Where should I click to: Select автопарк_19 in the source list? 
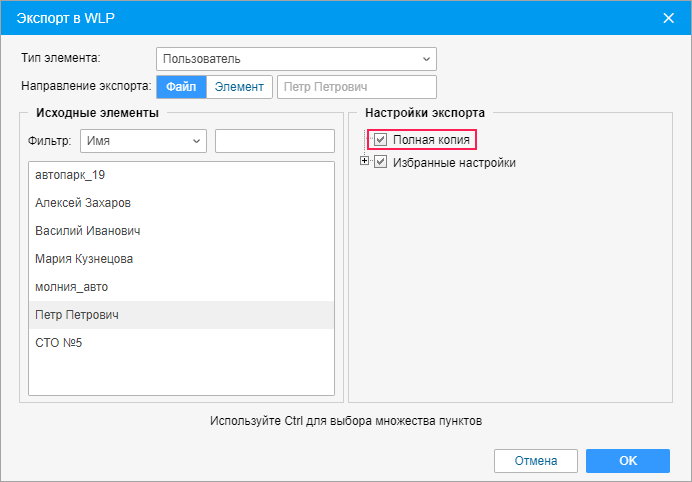tap(181, 175)
